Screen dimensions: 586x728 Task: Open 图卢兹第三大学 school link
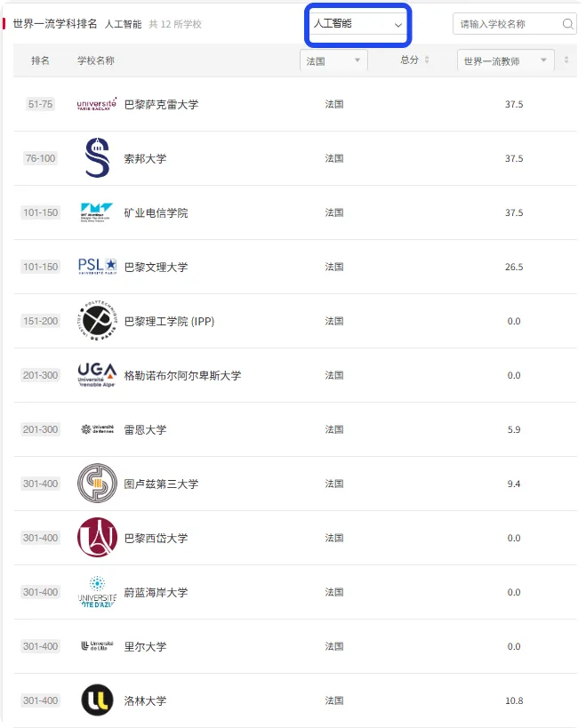click(161, 484)
